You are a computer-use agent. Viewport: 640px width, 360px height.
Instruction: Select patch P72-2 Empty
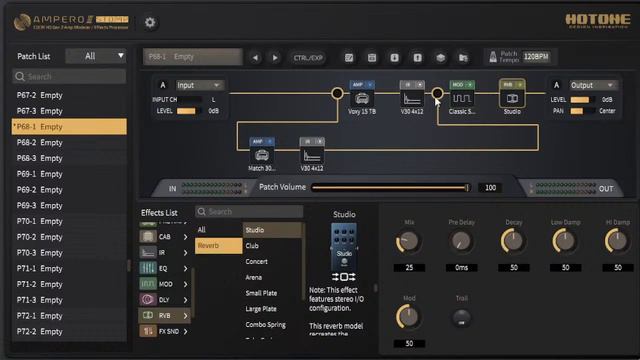pos(69,331)
